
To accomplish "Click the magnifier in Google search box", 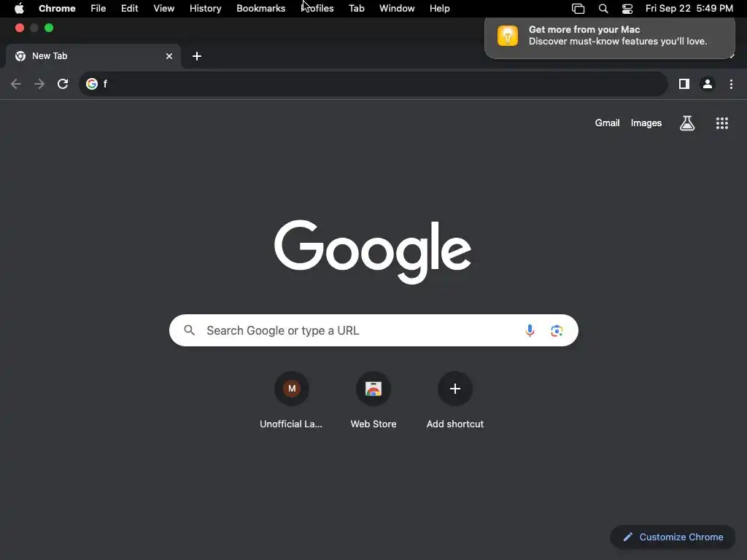I will (190, 330).
